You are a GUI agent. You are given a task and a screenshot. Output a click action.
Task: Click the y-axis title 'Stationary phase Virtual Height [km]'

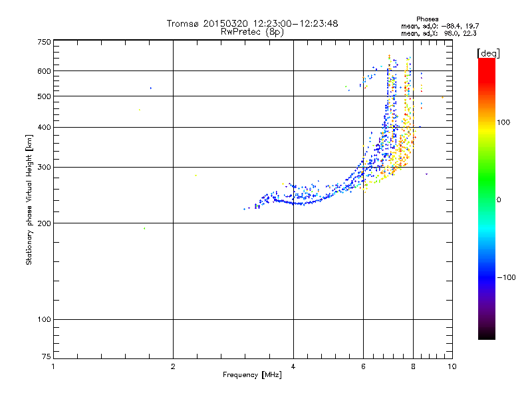(x=29, y=199)
